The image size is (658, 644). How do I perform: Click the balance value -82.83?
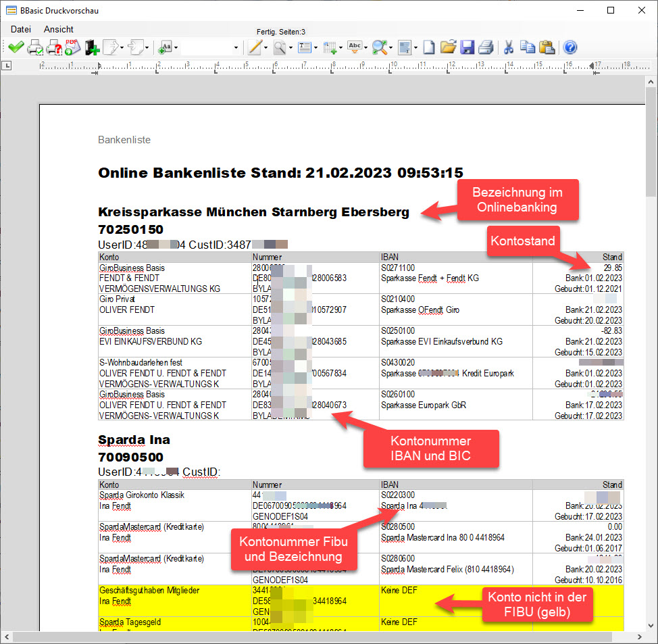(611, 331)
